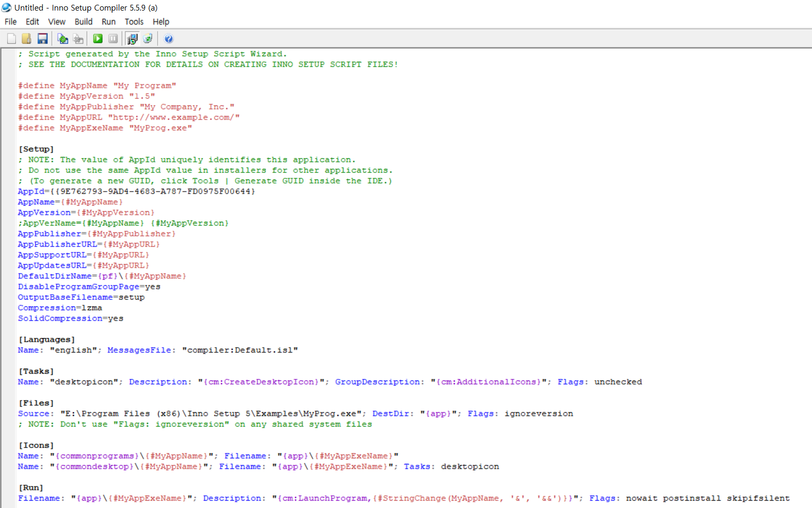Click "compiler:Default.isl" in the Languages entry
The height and width of the screenshot is (508, 812).
coord(240,350)
